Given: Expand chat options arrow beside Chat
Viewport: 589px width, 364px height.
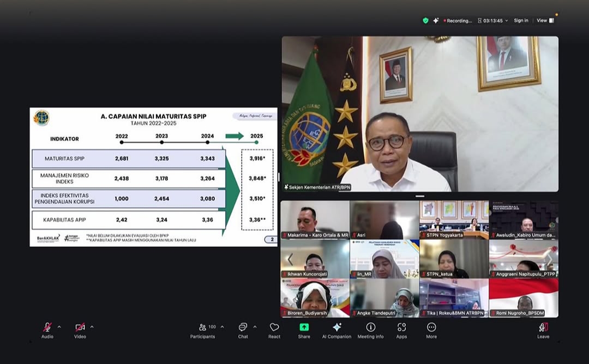Looking at the screenshot, I should 255,327.
